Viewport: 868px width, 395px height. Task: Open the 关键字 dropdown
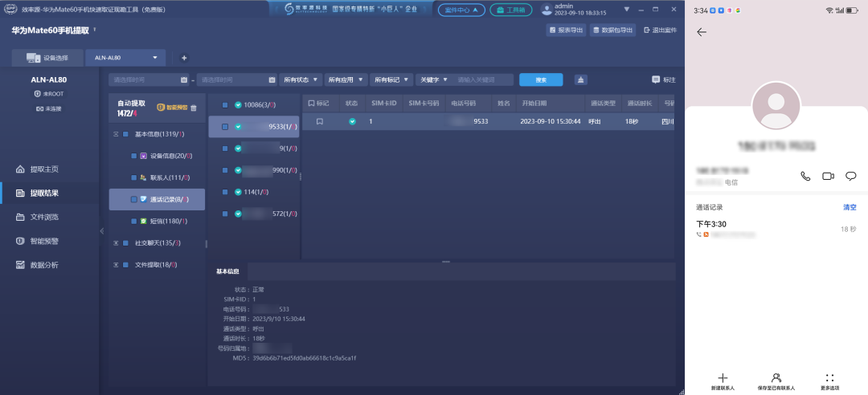433,79
